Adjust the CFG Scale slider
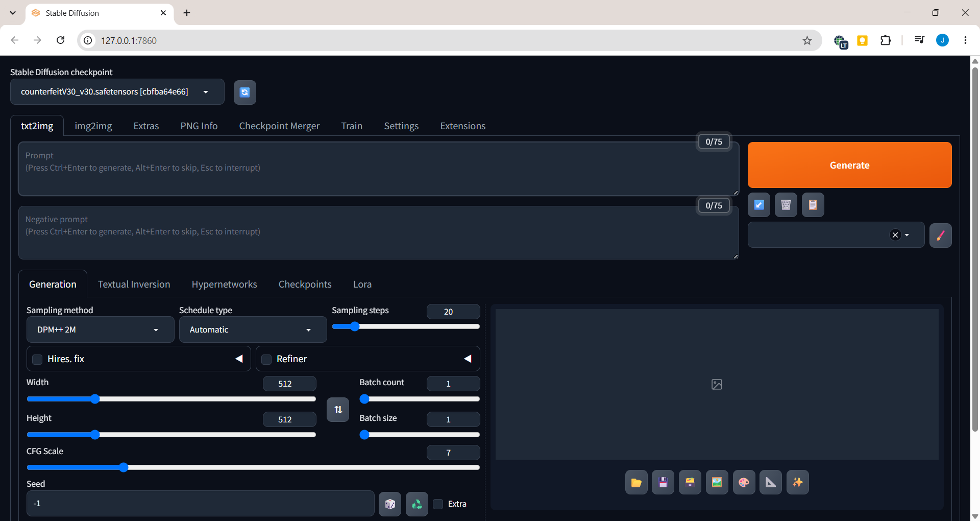The image size is (980, 521). tap(253, 467)
